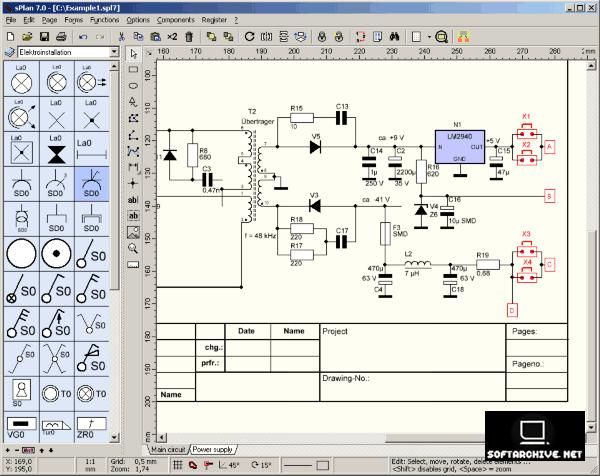Click the canvas vertical scroll-up arrow
This screenshot has width=600, height=476.
(x=591, y=66)
